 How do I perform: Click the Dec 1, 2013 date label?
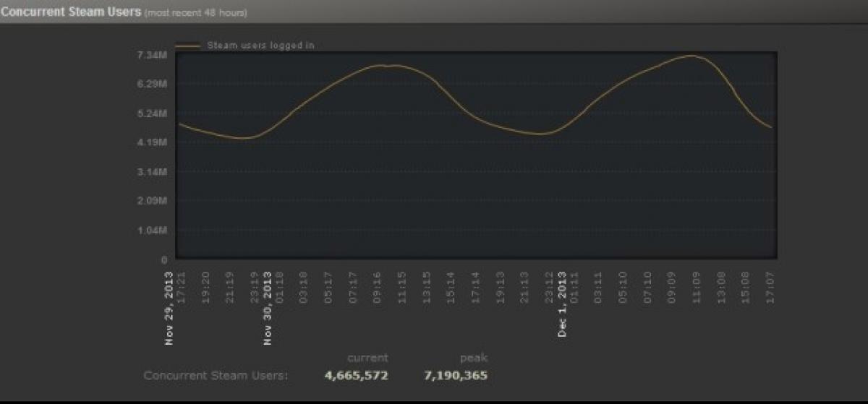point(562,304)
